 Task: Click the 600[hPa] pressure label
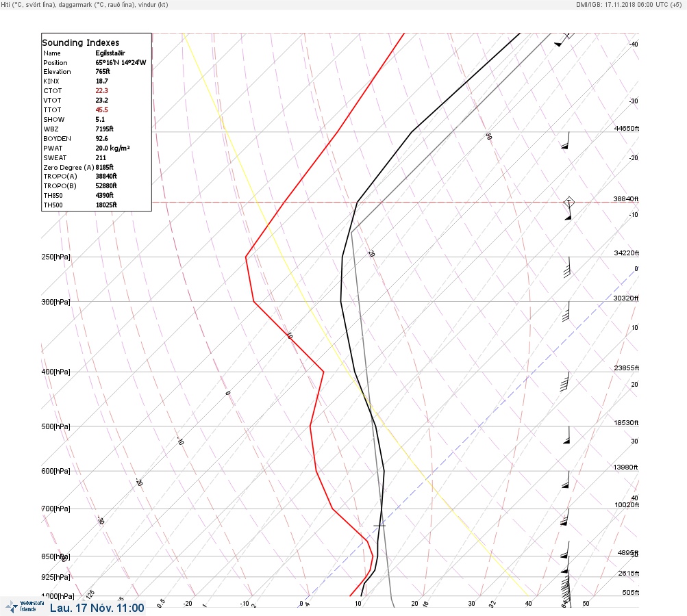pos(55,471)
